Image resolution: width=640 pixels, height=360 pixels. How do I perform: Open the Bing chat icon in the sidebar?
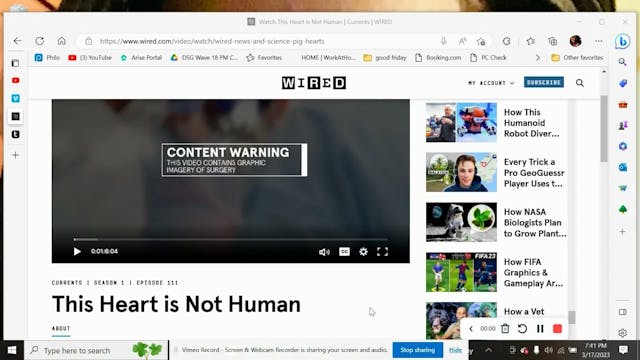[x=622, y=41]
